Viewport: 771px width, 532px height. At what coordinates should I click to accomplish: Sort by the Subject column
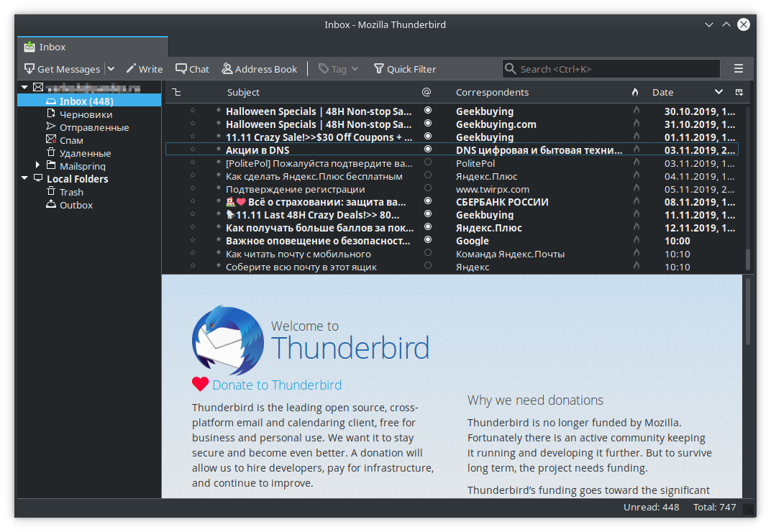point(243,93)
